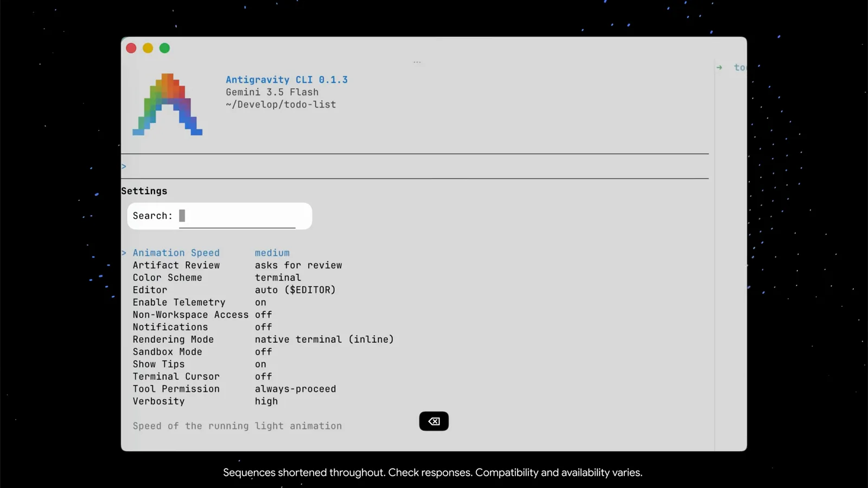The width and height of the screenshot is (868, 488).
Task: Click the 'terminal' color scheme value
Action: (278, 278)
